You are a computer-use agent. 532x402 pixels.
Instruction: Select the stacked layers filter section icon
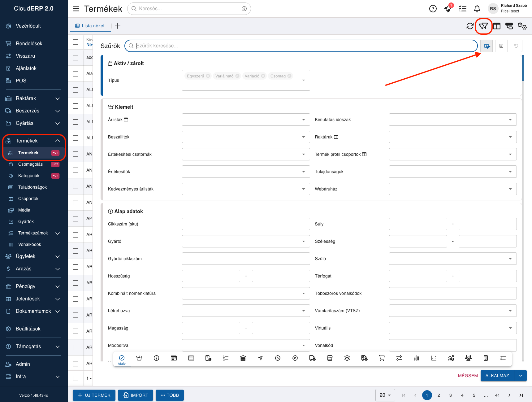(347, 358)
